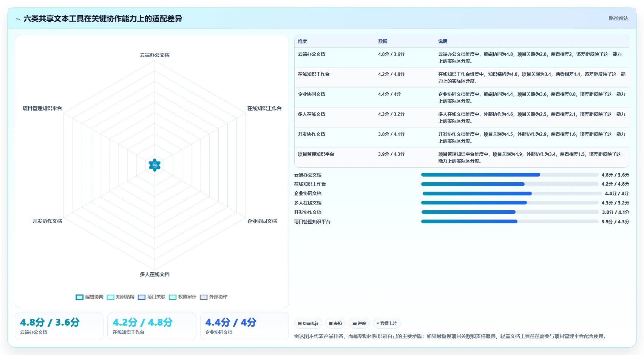Image resolution: width=644 pixels, height=355 pixels.
Task: Click the 多人在线文档 radar axis label
Action: [x=155, y=274]
